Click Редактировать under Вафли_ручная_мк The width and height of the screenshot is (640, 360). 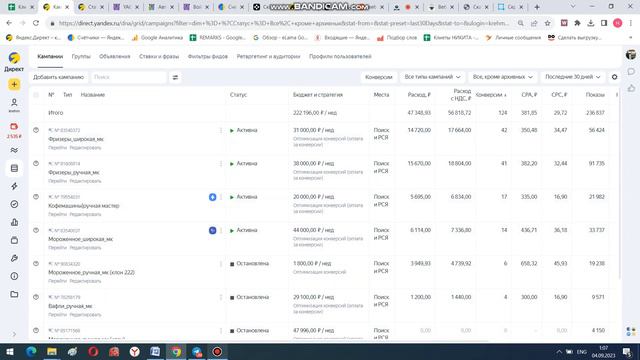coord(85,315)
